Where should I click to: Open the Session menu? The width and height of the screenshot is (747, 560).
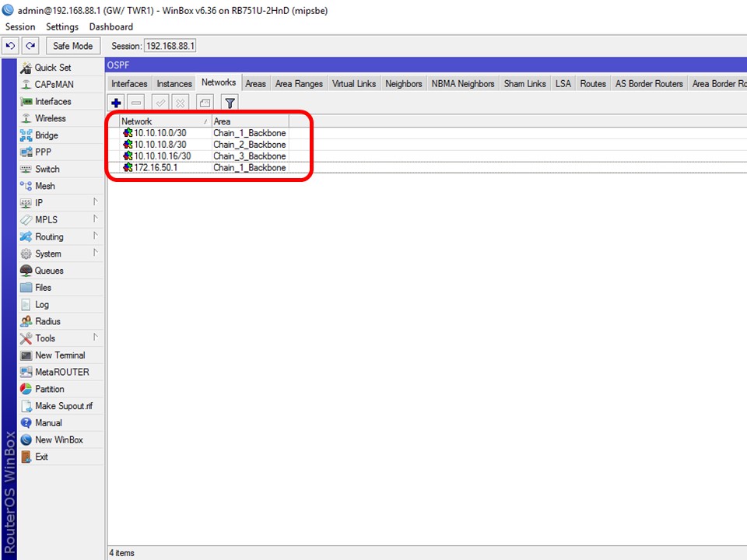coord(20,26)
